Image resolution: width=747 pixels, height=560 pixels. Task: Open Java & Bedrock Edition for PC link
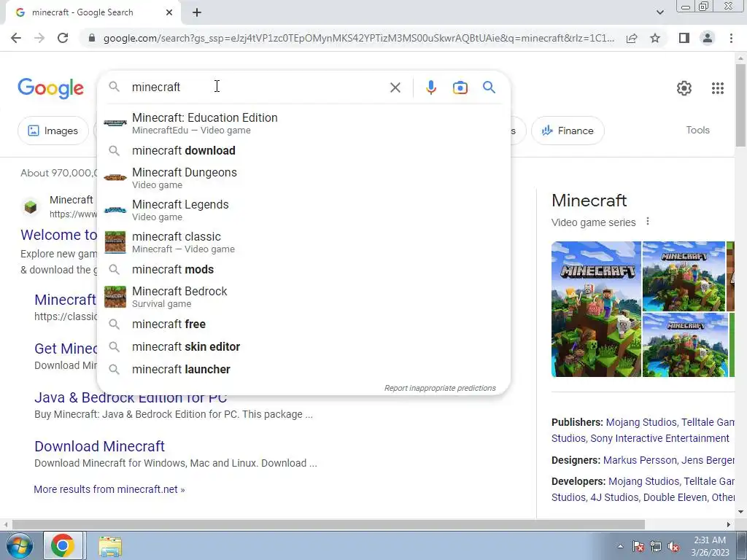coord(131,399)
